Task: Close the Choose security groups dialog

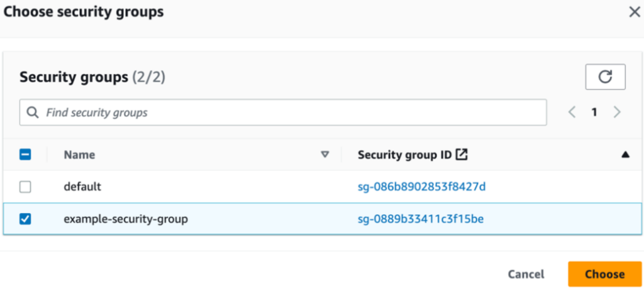Action: pos(635,13)
